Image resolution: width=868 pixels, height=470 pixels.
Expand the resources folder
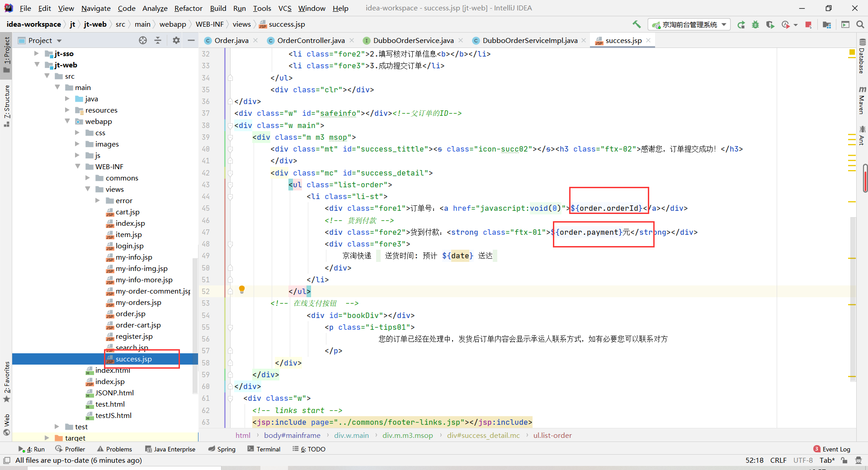pos(67,110)
